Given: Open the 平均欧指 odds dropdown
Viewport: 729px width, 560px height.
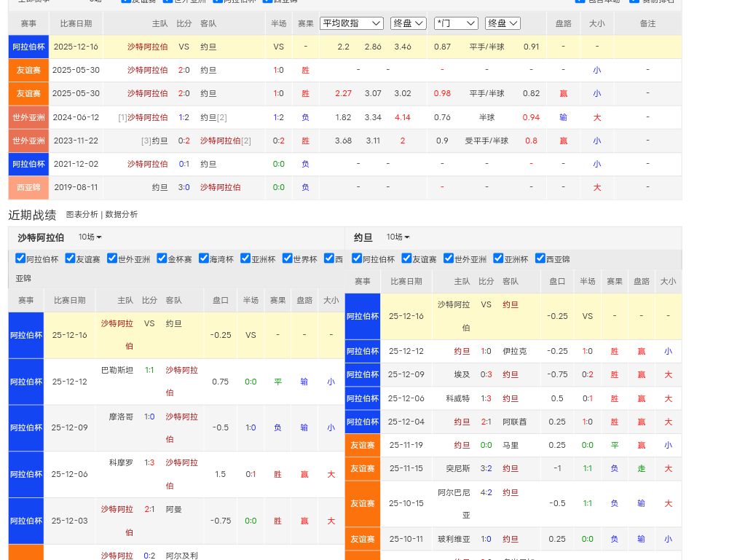Looking at the screenshot, I should [x=352, y=23].
